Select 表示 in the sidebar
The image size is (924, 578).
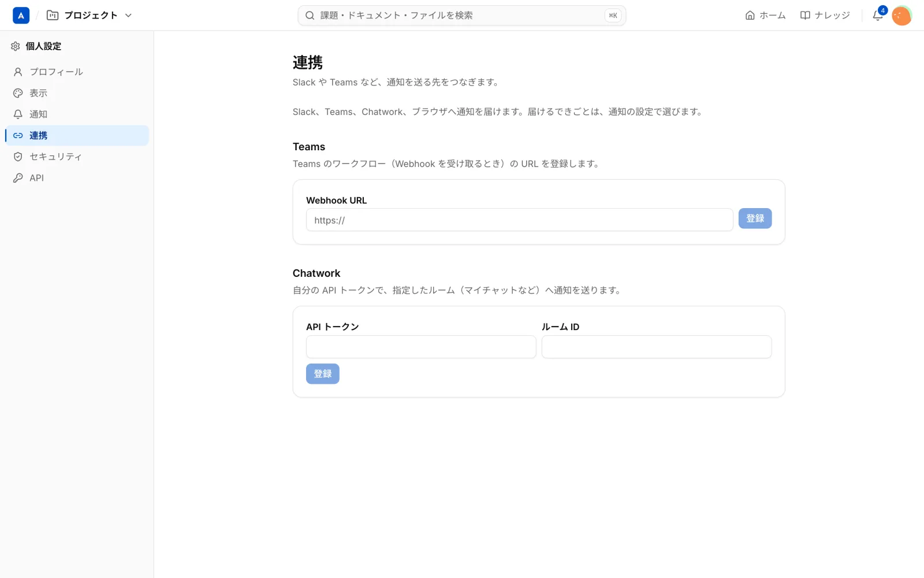click(77, 93)
